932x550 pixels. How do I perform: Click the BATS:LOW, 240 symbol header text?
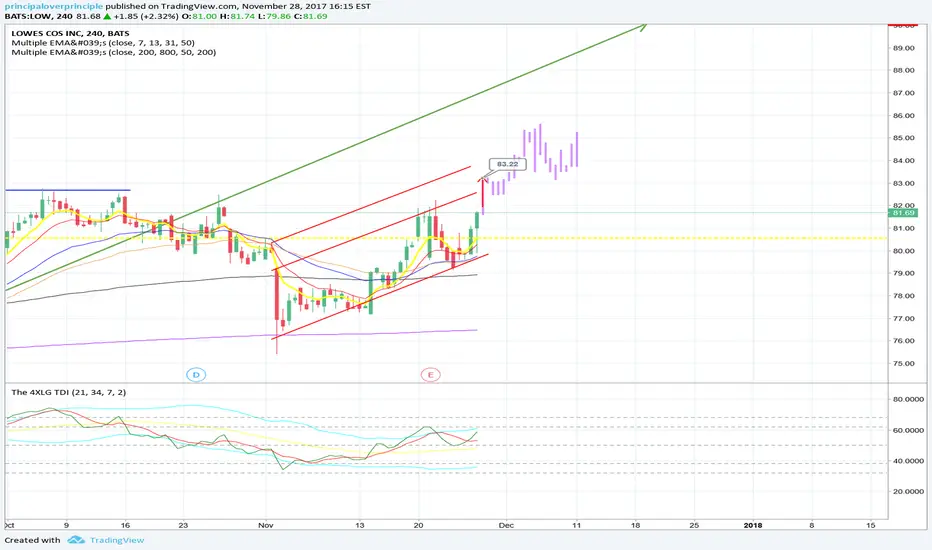pyautogui.click(x=39, y=16)
